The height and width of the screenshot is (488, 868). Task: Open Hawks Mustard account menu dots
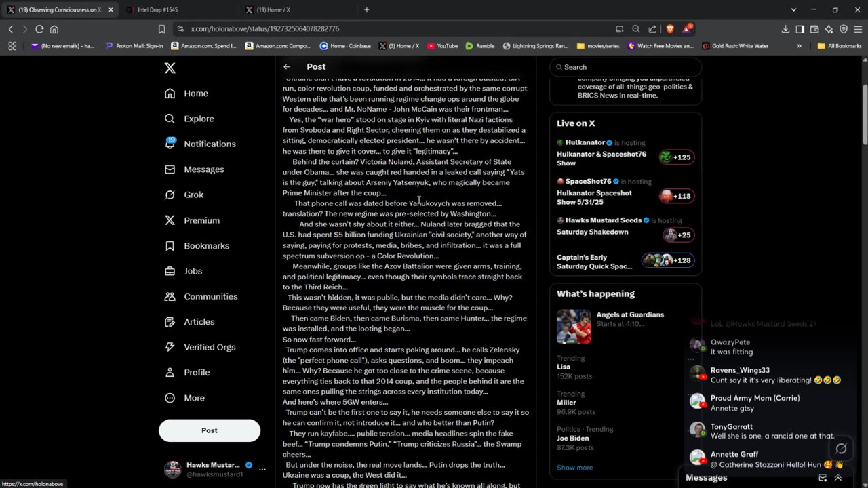[262, 469]
